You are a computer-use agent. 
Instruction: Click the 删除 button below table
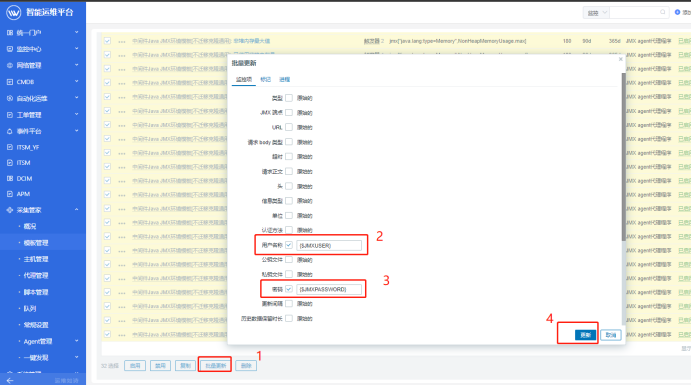coord(246,366)
